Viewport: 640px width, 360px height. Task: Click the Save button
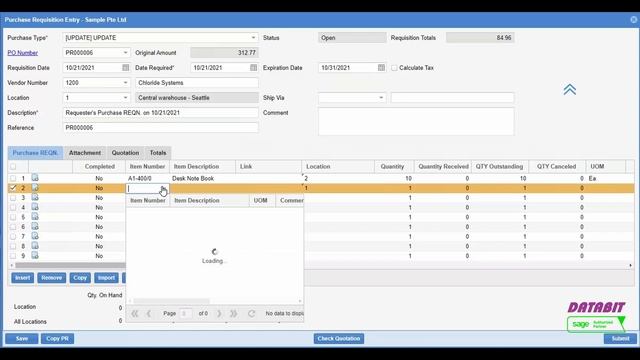click(22, 339)
